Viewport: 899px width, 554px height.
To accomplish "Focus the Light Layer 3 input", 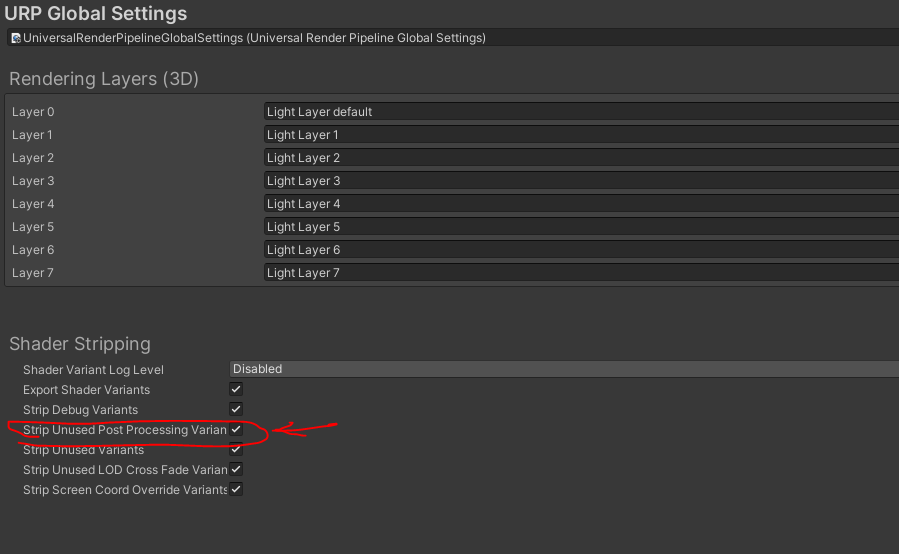I will [x=580, y=181].
